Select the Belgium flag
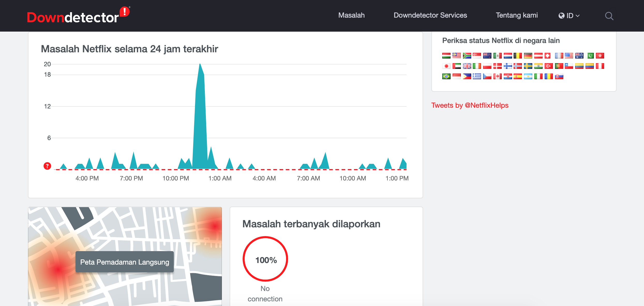The height and width of the screenshot is (306, 644). click(x=518, y=56)
